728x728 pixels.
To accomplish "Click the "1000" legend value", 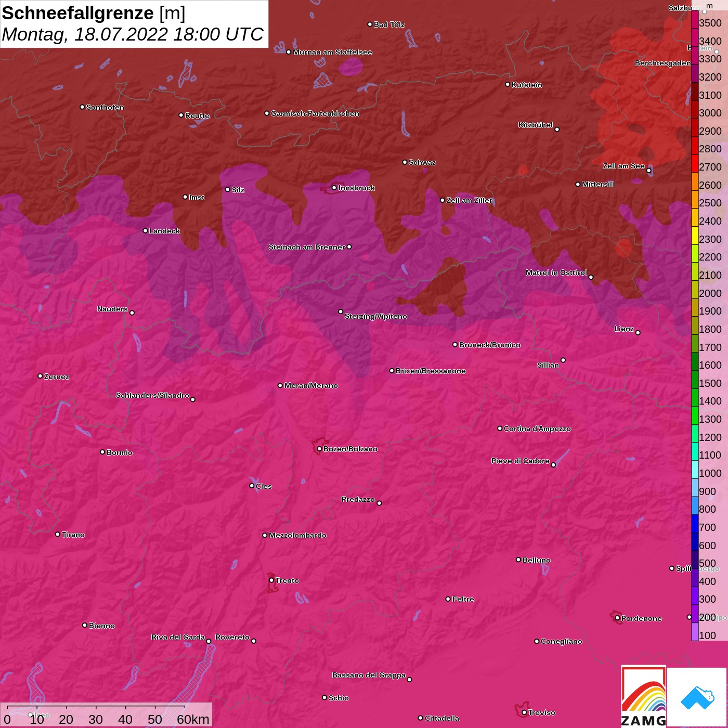I will pos(710,473).
